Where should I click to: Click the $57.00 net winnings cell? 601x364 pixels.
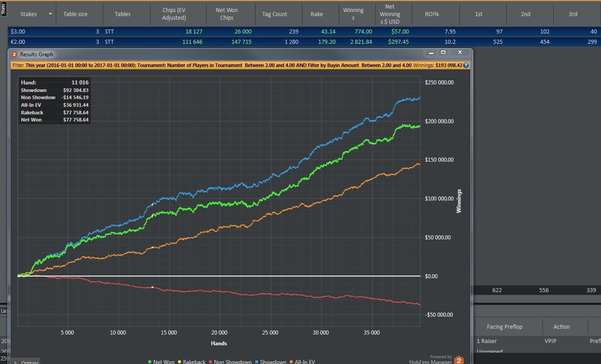click(x=400, y=32)
